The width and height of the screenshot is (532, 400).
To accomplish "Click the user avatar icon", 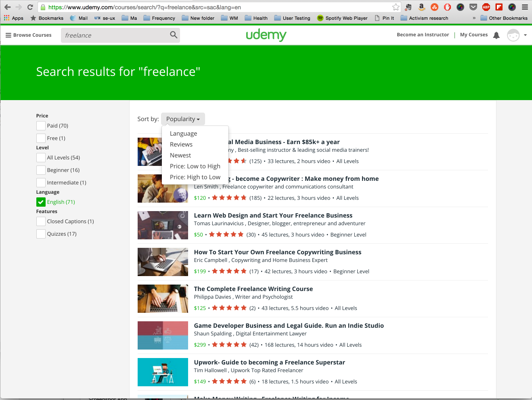I will [513, 35].
